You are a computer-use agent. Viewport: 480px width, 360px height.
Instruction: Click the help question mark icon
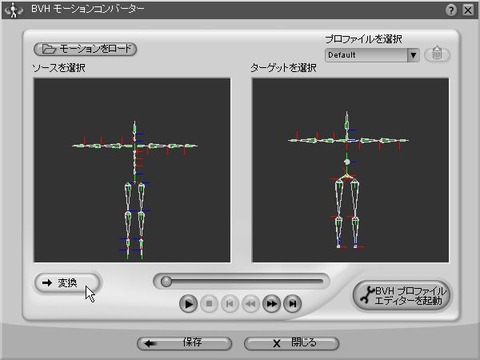tap(451, 10)
